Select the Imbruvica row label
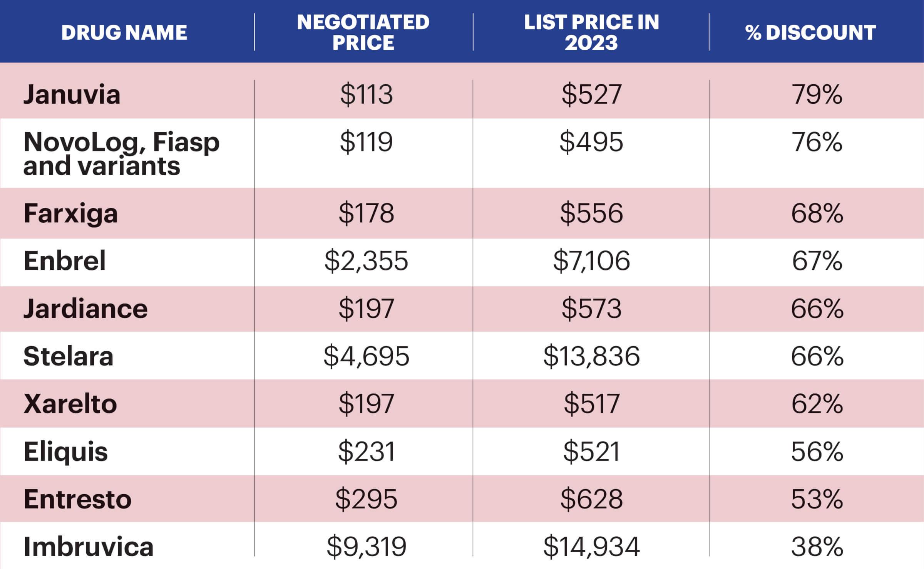 click(x=89, y=547)
